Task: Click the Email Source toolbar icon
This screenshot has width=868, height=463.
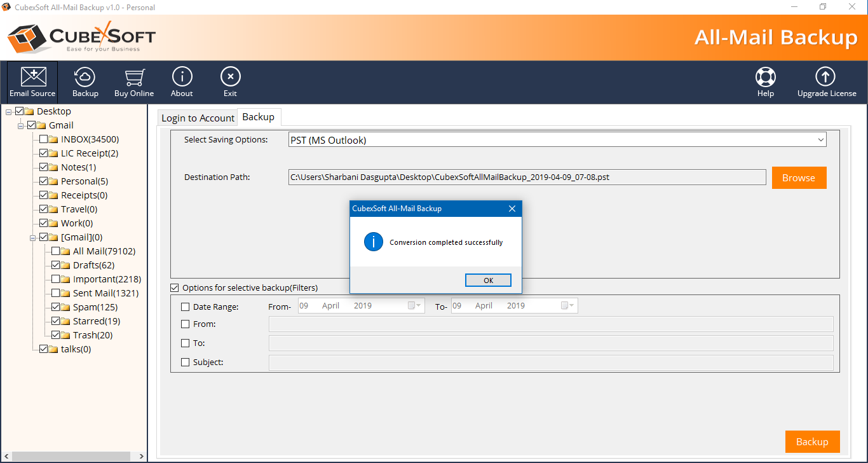Action: pos(32,82)
